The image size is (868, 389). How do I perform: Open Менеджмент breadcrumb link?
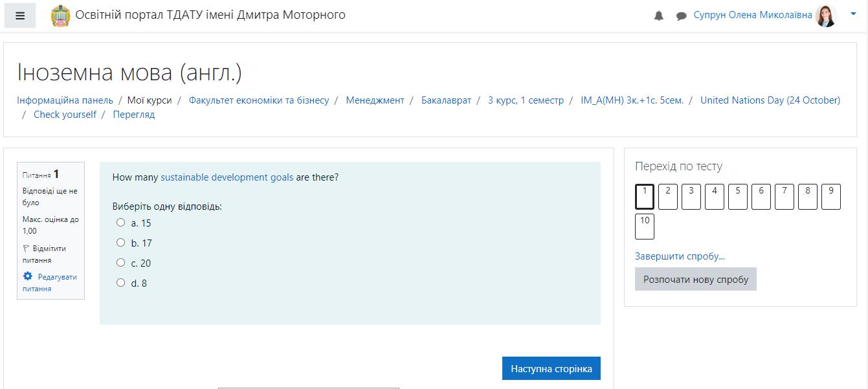point(375,100)
